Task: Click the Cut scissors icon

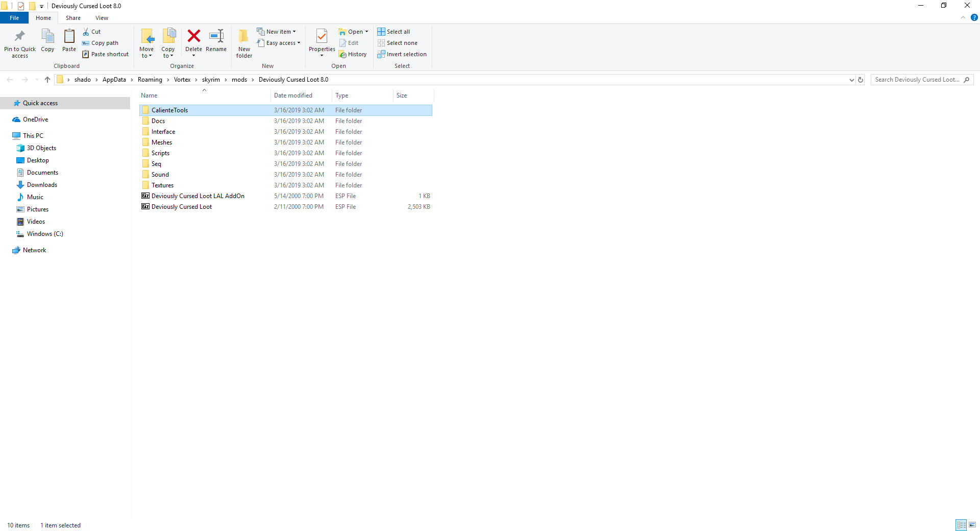Action: [86, 32]
